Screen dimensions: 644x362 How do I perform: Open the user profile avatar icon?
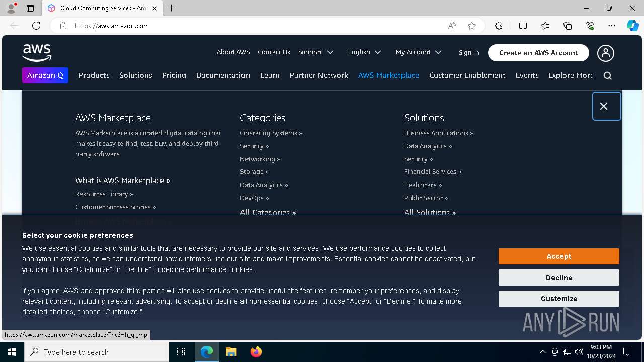tap(606, 53)
